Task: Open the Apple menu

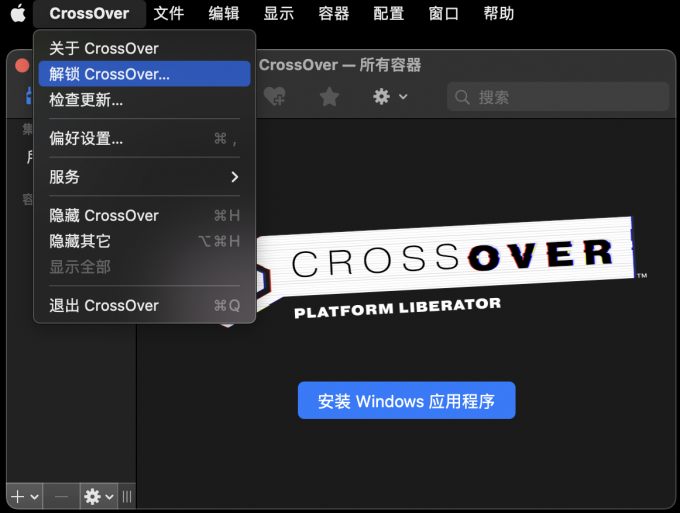Action: click(x=18, y=13)
